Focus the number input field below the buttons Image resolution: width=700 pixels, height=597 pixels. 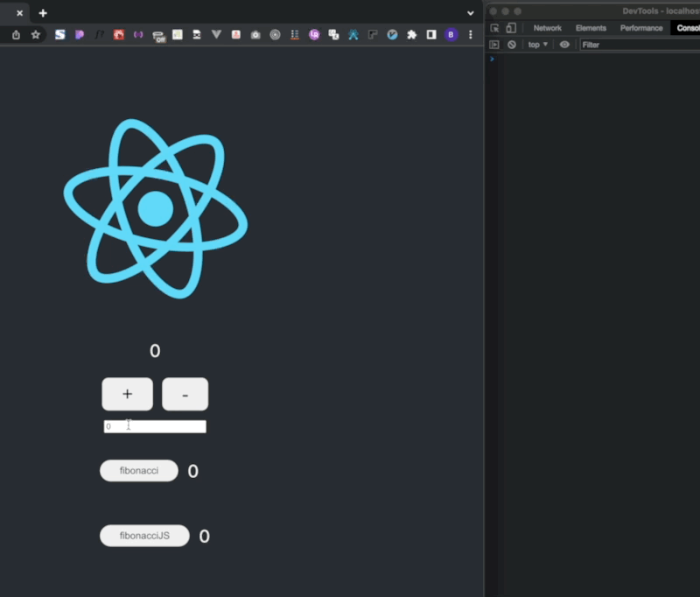tap(155, 426)
